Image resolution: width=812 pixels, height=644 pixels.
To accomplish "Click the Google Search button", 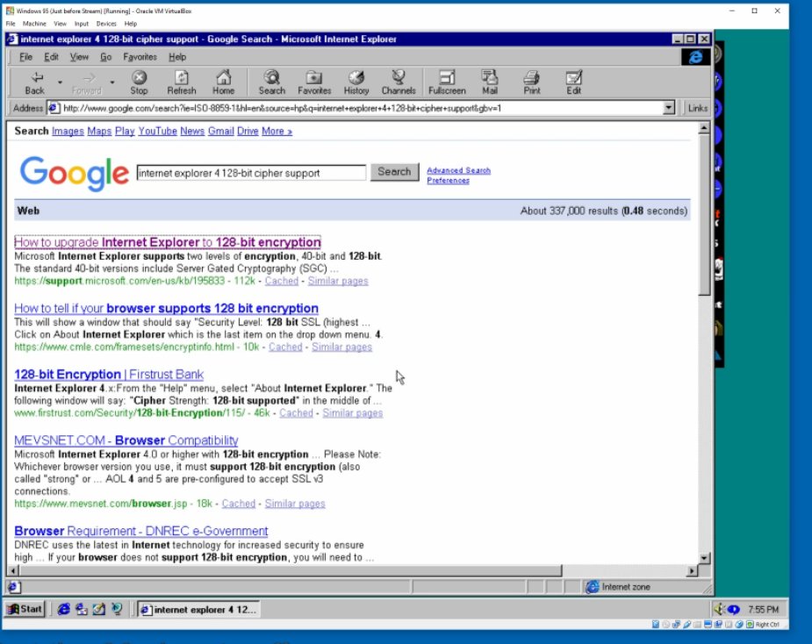I will (394, 172).
